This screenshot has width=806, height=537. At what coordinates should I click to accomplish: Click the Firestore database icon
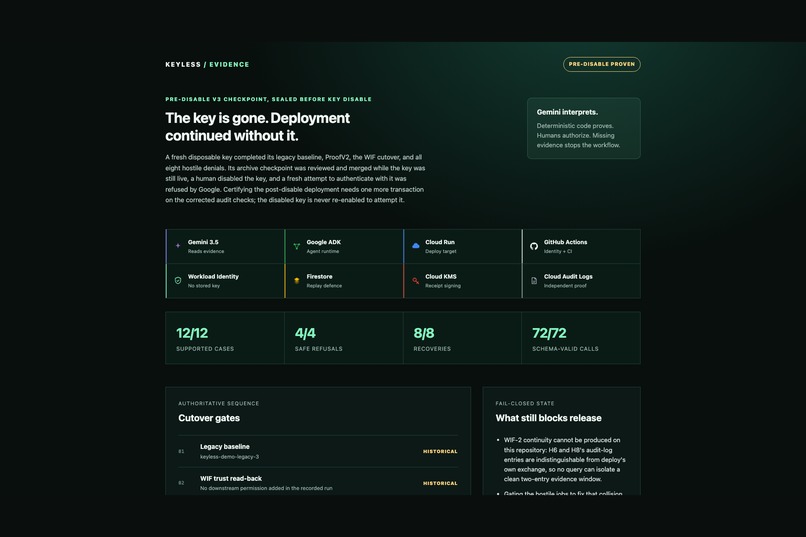297,281
